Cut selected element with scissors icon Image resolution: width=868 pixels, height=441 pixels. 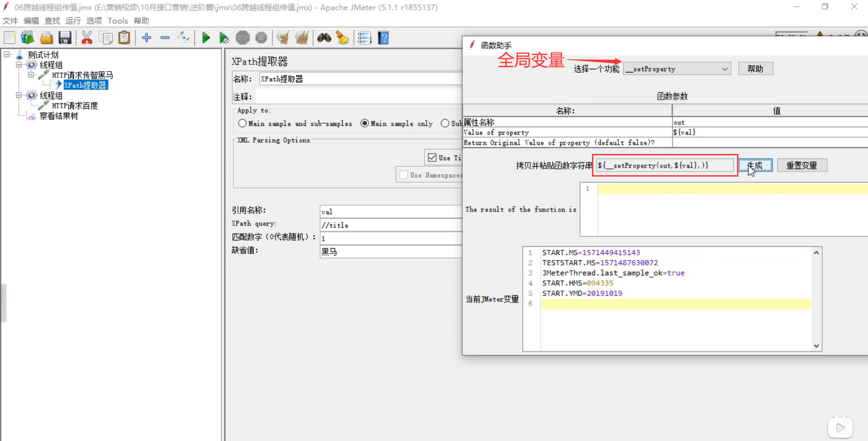pos(87,38)
